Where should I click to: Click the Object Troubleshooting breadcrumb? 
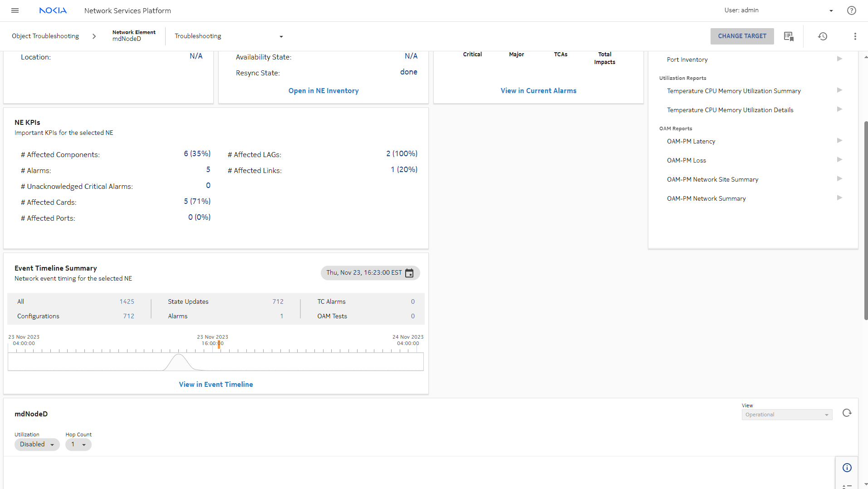point(45,36)
